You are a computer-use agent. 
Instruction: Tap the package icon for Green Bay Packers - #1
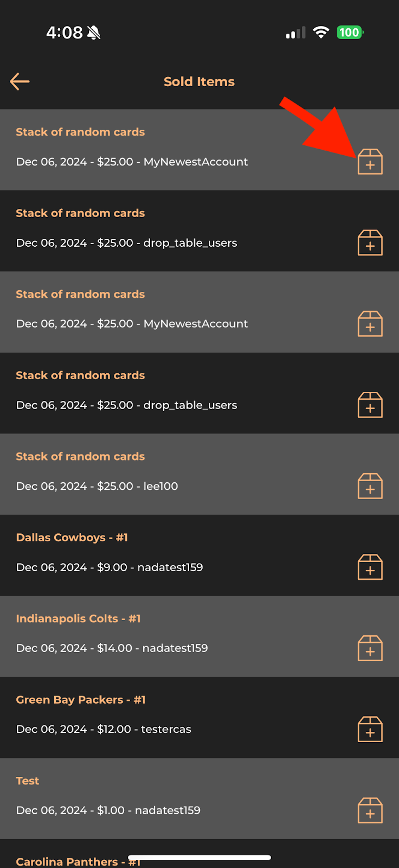370,729
